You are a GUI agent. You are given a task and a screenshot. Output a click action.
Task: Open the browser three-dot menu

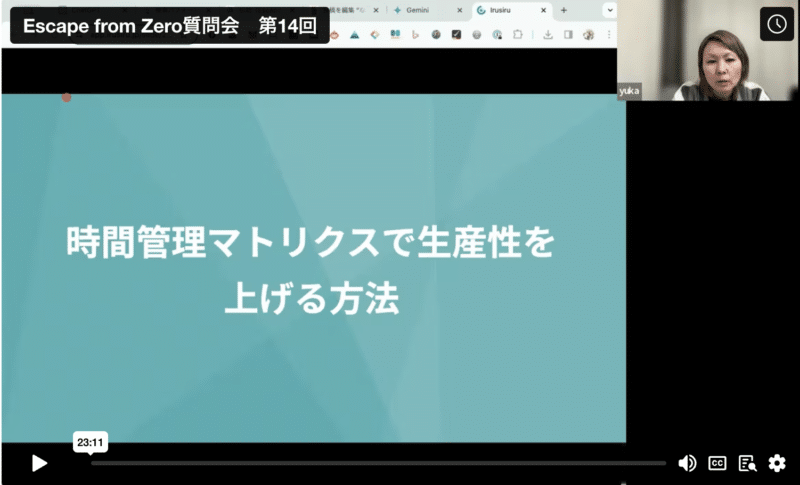609,34
